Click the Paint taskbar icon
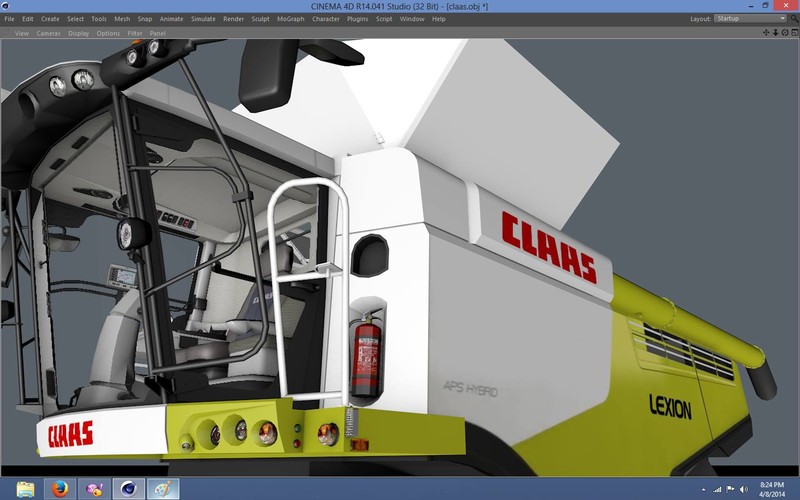This screenshot has height=500, width=800. click(x=160, y=489)
